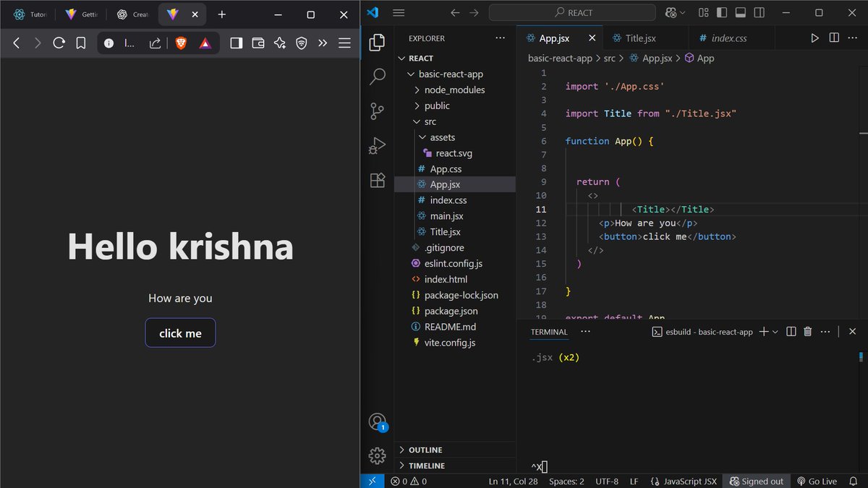
Task: Click the "click me" button on the webpage
Action: 180,333
